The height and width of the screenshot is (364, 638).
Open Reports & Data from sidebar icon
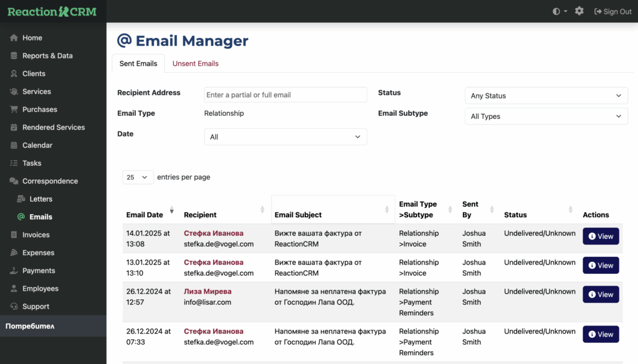click(x=14, y=56)
